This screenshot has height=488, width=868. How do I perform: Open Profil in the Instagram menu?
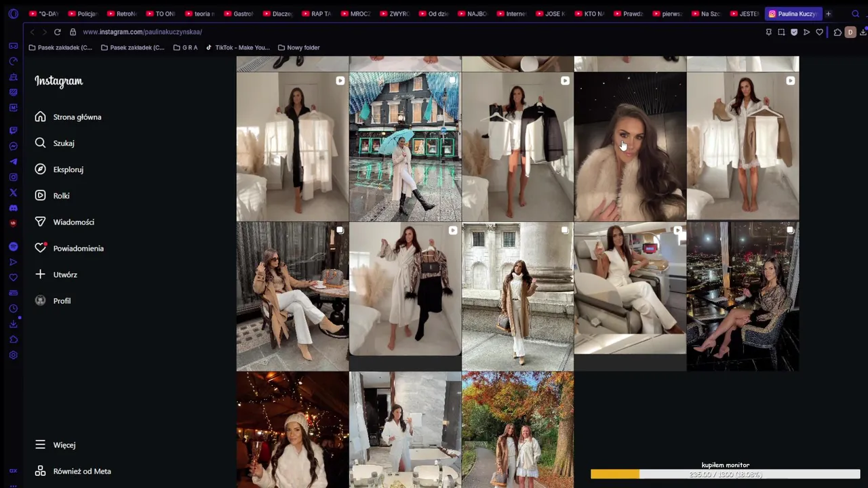(x=53, y=301)
